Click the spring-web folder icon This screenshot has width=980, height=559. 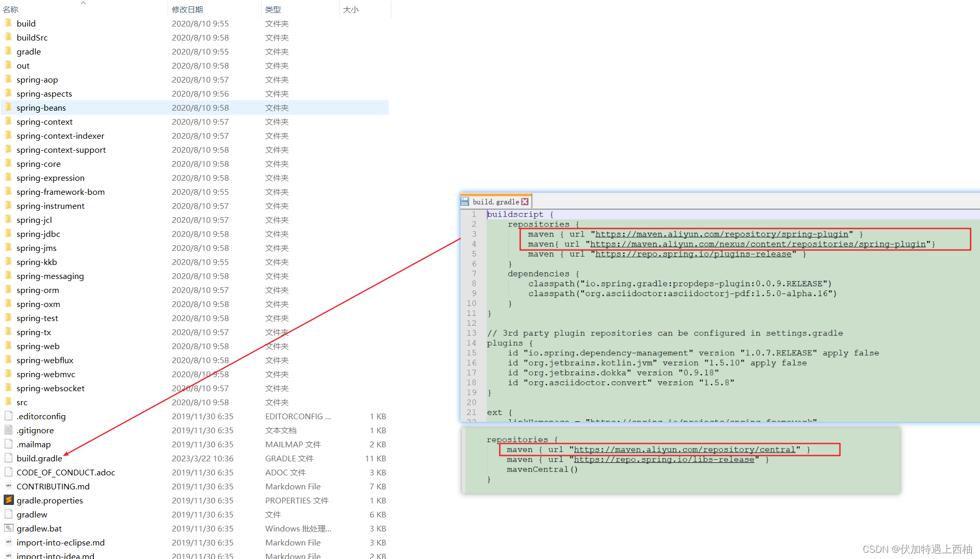coord(8,346)
